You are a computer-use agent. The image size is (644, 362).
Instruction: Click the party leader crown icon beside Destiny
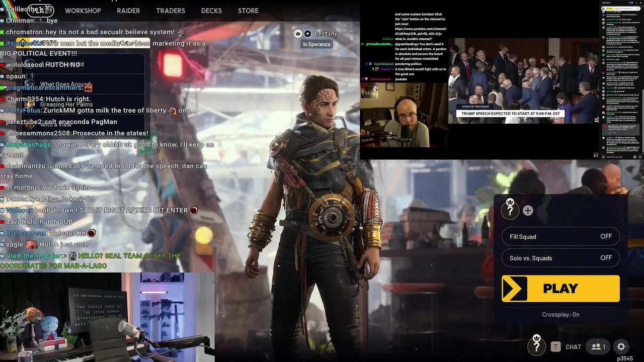pyautogui.click(x=298, y=34)
